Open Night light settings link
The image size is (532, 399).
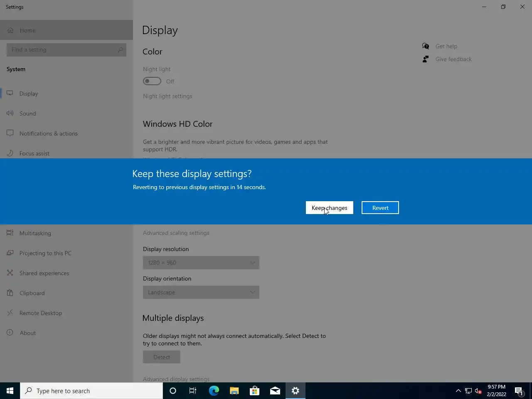click(x=167, y=96)
